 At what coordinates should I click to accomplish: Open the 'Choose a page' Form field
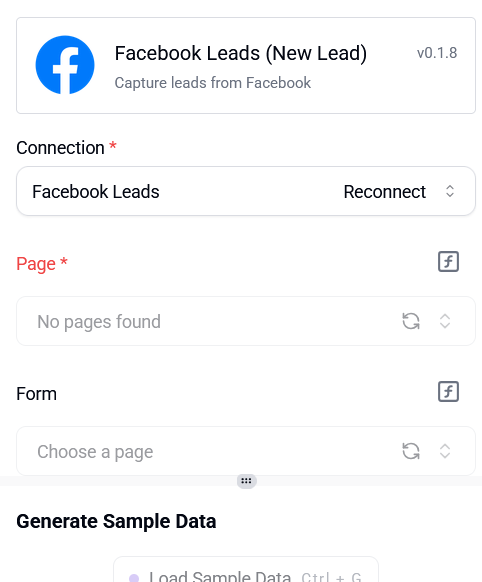[x=246, y=451]
